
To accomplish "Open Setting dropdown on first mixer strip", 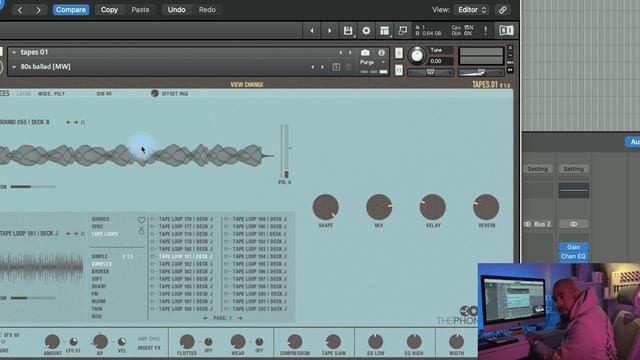I will (x=538, y=169).
